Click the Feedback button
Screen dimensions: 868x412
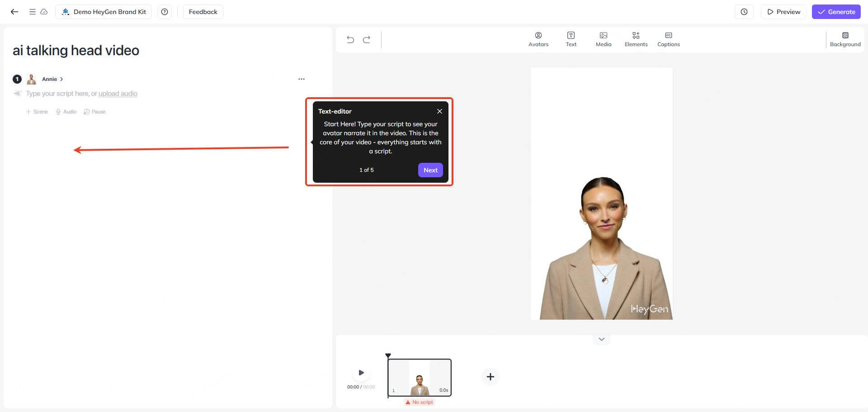pos(203,12)
